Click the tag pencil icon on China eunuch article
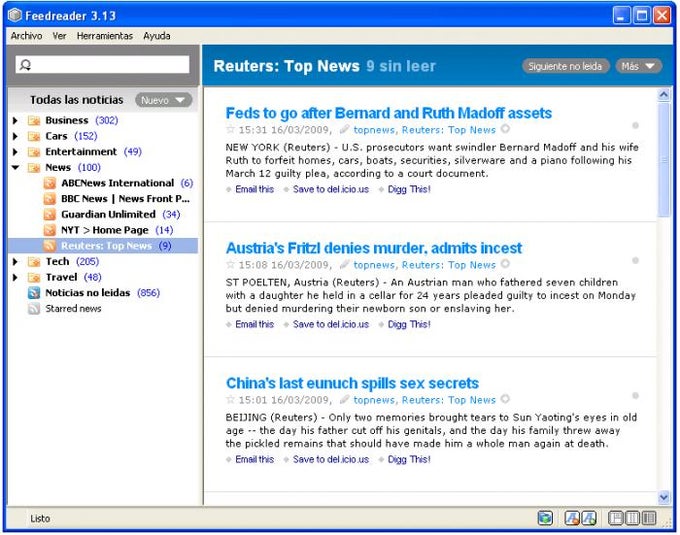680x535 pixels. tap(344, 399)
